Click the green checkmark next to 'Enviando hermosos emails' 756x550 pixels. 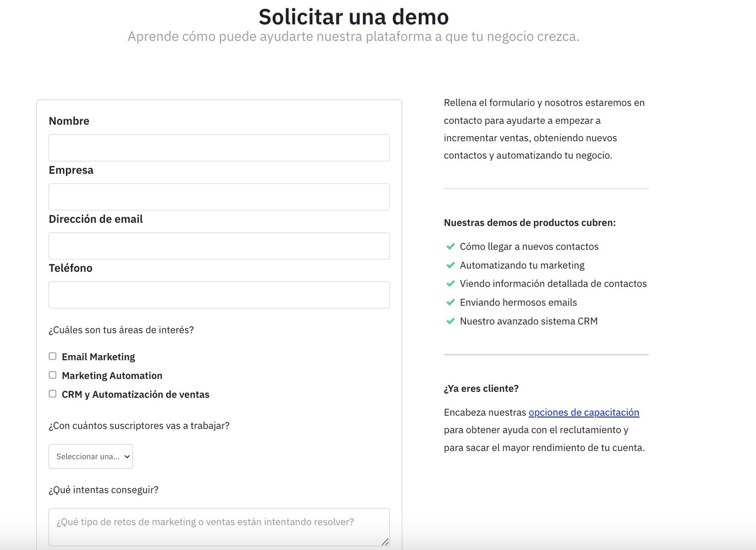450,302
